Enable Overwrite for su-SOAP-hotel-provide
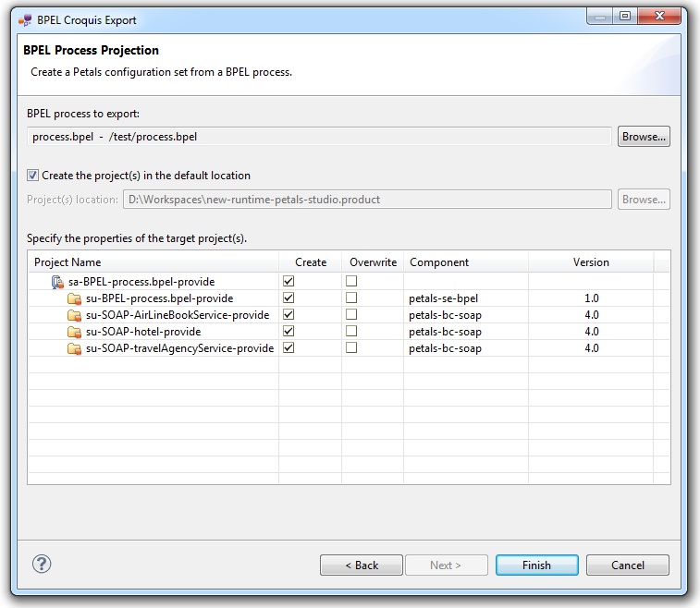The width and height of the screenshot is (700, 608). (x=350, y=332)
